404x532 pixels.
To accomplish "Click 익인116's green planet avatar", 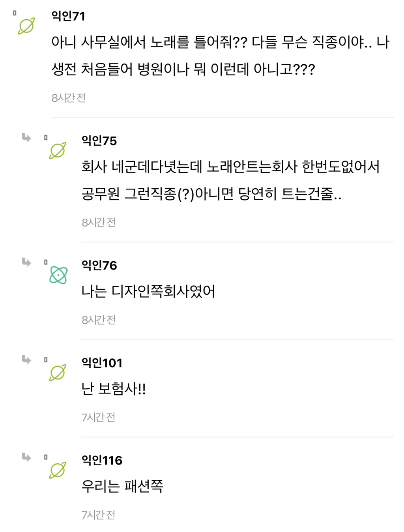I will pos(58,470).
